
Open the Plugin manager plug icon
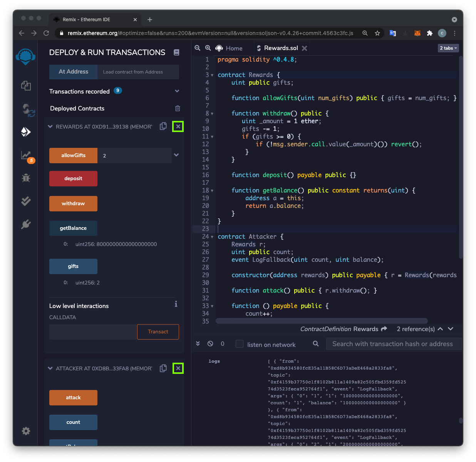click(x=26, y=224)
